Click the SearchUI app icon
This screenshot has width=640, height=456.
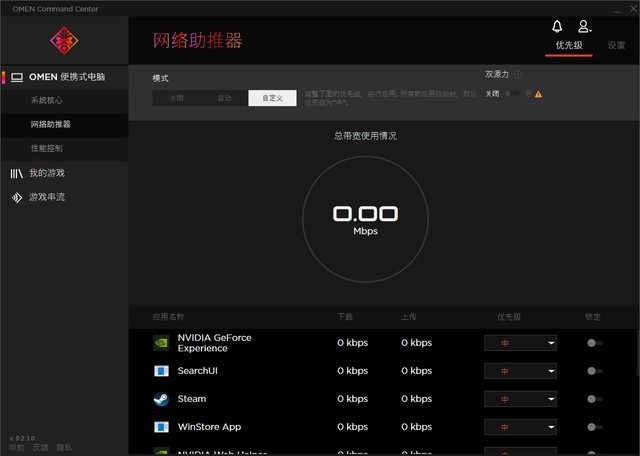161,371
